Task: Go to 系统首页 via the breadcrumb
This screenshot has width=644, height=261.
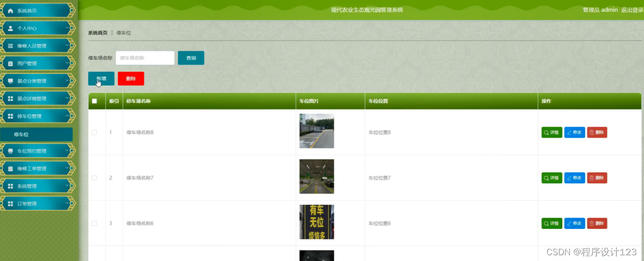Action: tap(98, 33)
